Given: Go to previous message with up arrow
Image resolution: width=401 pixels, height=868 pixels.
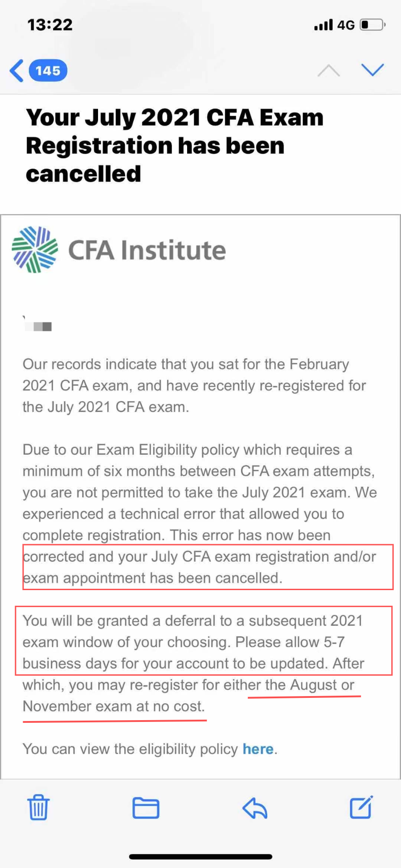Looking at the screenshot, I should coord(328,70).
